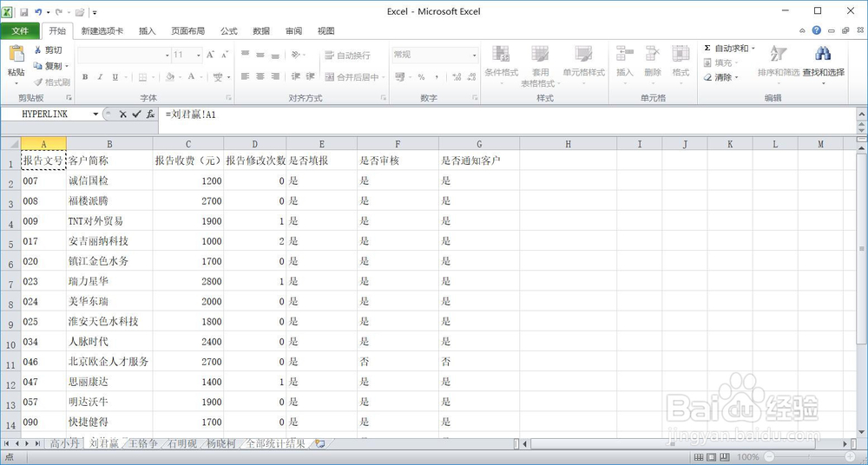The height and width of the screenshot is (465, 868).
Task: Switch to Normal view in status bar
Action: [699, 457]
